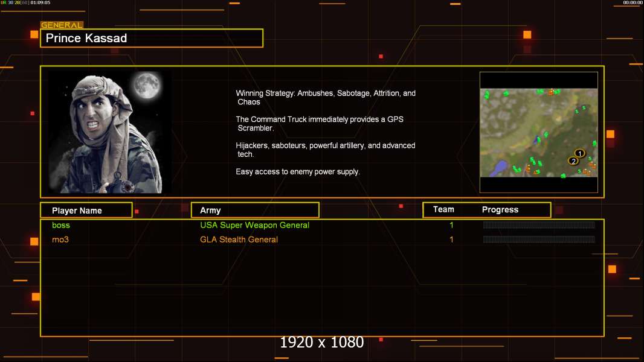Click 'USA Super Weapon General' army text
644x362 pixels.
coord(255,225)
